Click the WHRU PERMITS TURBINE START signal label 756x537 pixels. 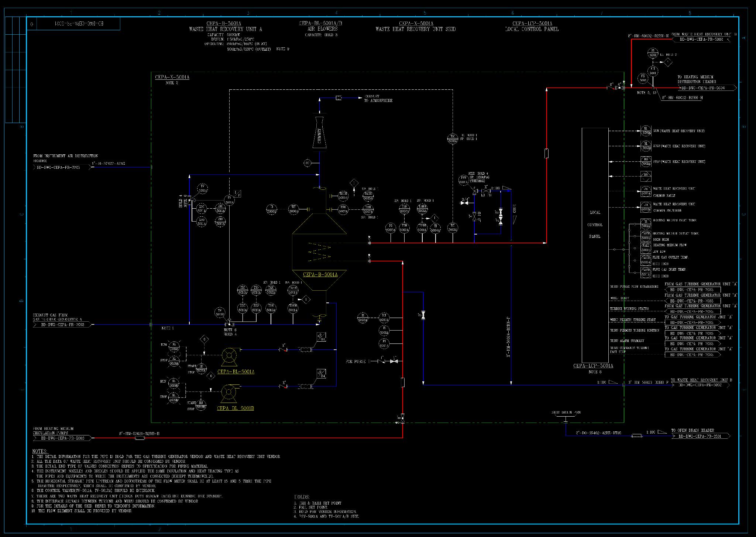coord(633,320)
